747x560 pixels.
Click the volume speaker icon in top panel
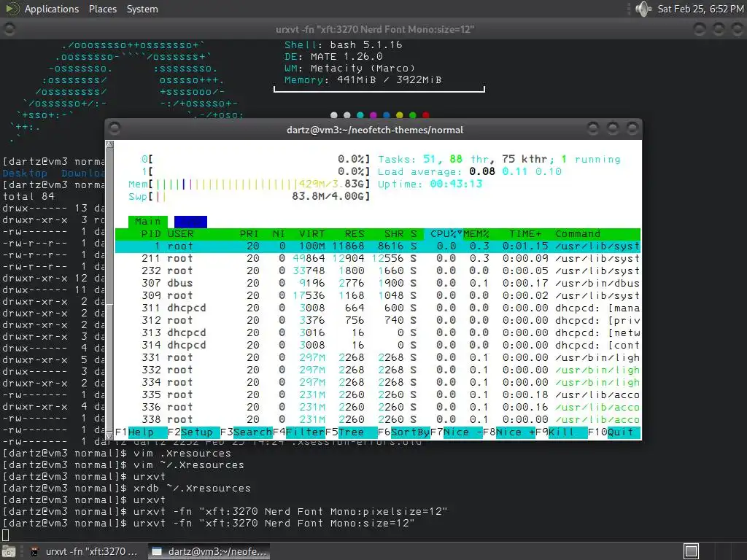tap(643, 9)
